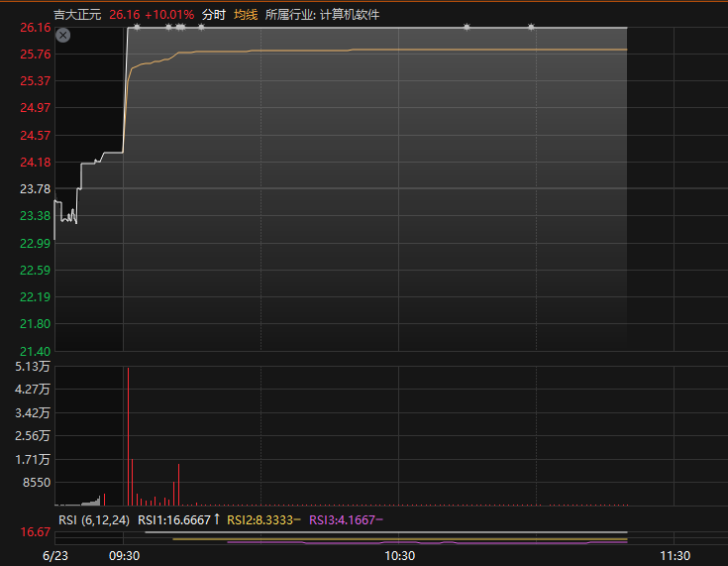728x566 pixels.
Task: Click the 5.13万 volume axis label
Action: click(x=33, y=367)
